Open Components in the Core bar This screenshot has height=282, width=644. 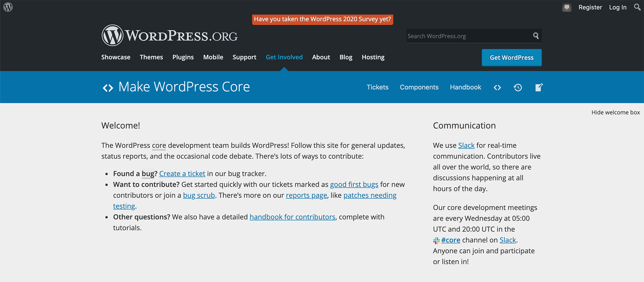pos(419,87)
